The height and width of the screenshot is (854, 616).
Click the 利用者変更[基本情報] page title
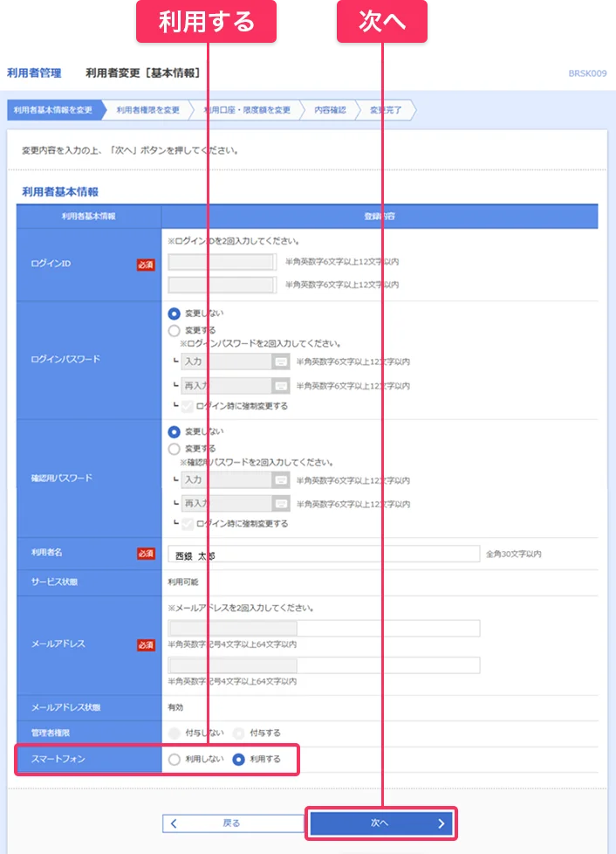[x=145, y=73]
